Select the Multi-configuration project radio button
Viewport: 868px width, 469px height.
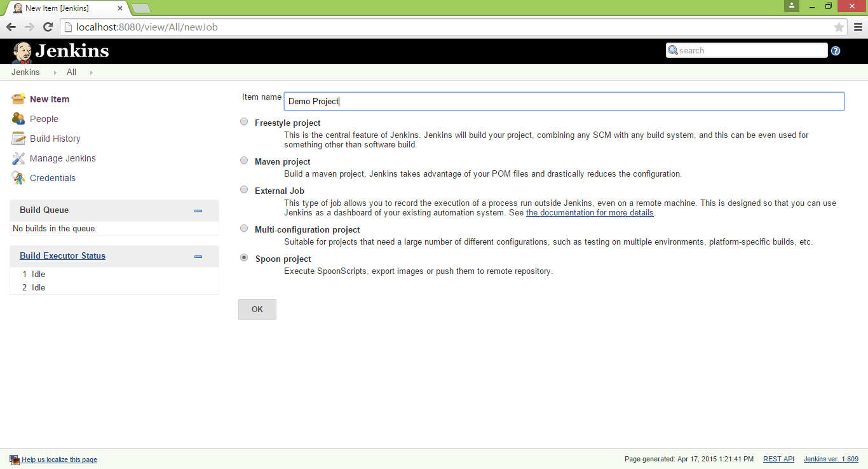tap(244, 229)
